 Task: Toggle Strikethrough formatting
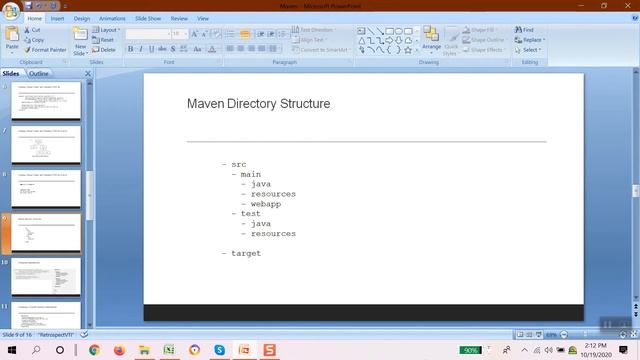(x=162, y=49)
